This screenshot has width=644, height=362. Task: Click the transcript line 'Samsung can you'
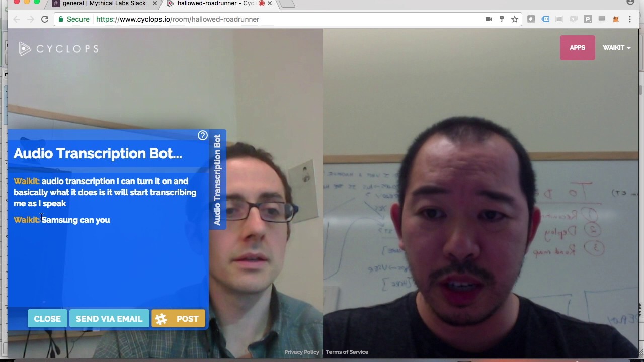point(75,220)
